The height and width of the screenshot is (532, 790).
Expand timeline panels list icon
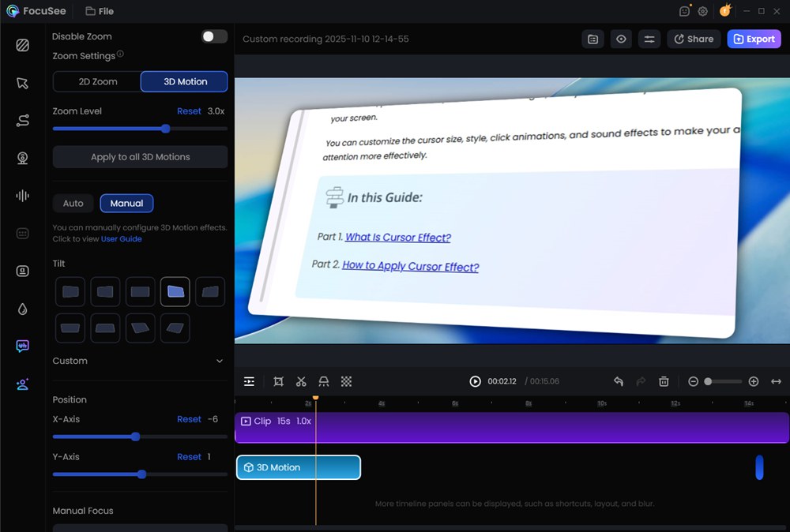[x=249, y=381]
